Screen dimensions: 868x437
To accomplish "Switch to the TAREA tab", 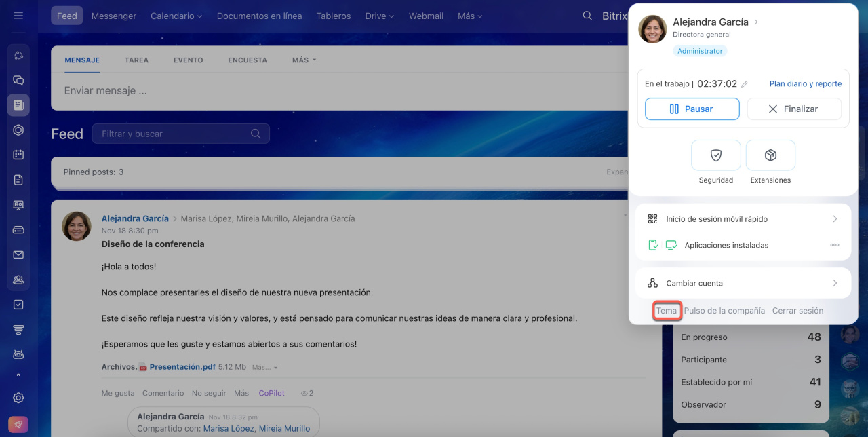I will tap(136, 60).
